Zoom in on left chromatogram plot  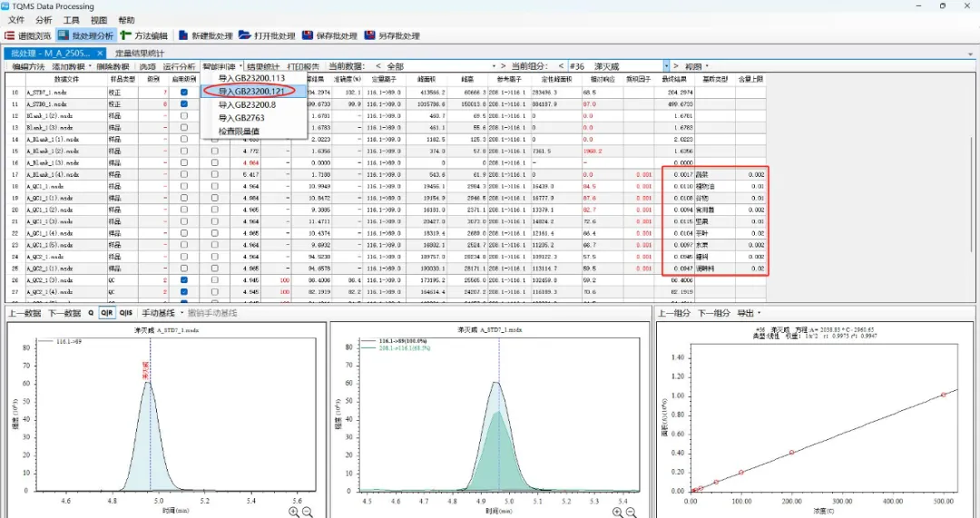tap(293, 512)
